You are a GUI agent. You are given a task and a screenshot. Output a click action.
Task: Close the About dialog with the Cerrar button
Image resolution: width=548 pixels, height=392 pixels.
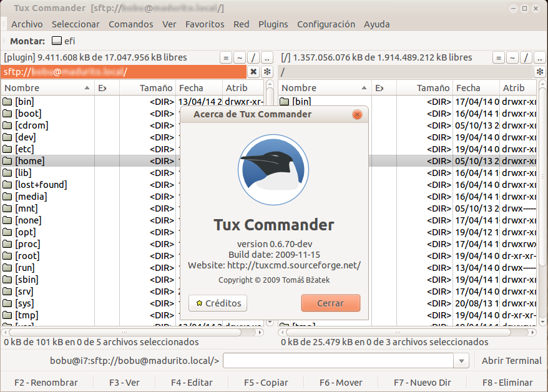(x=330, y=303)
